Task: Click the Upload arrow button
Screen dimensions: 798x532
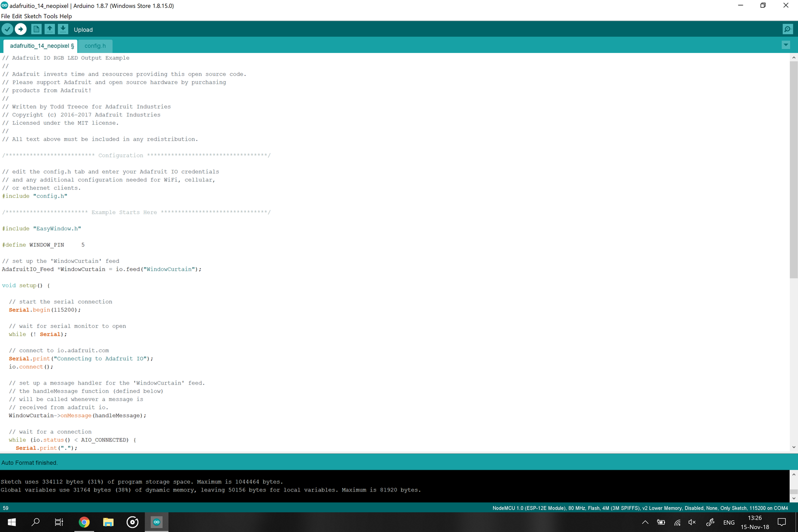Action: [x=21, y=29]
